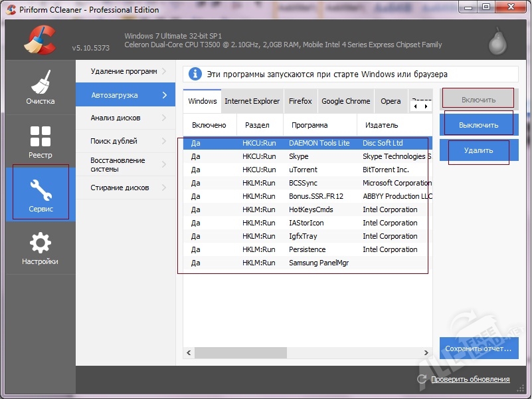Expand Удаление программ menu item

(x=126, y=71)
